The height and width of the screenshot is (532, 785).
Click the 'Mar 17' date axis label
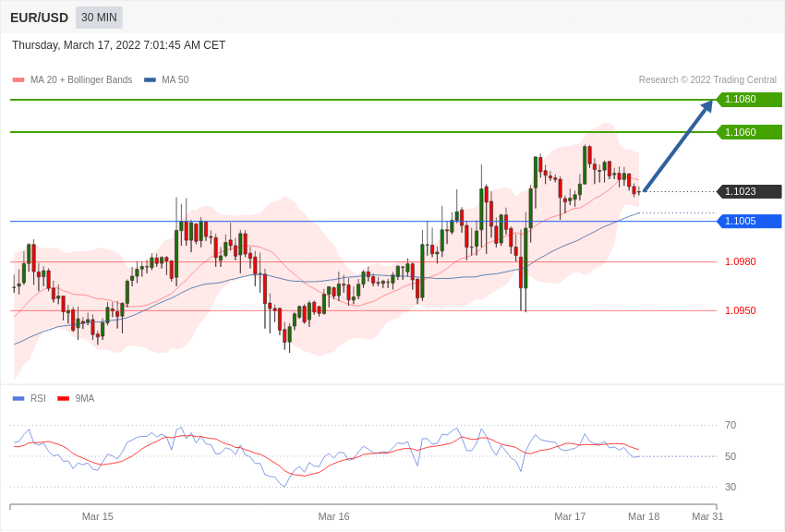pos(570,516)
